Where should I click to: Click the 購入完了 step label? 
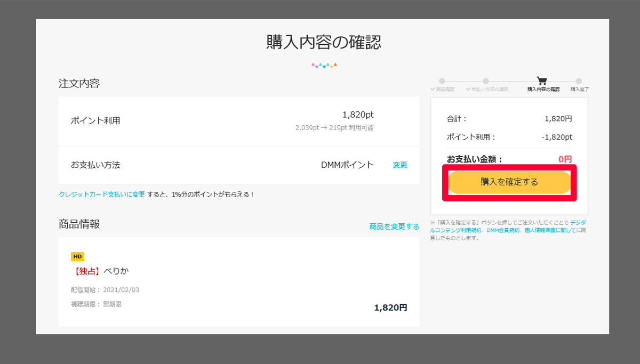click(x=580, y=90)
